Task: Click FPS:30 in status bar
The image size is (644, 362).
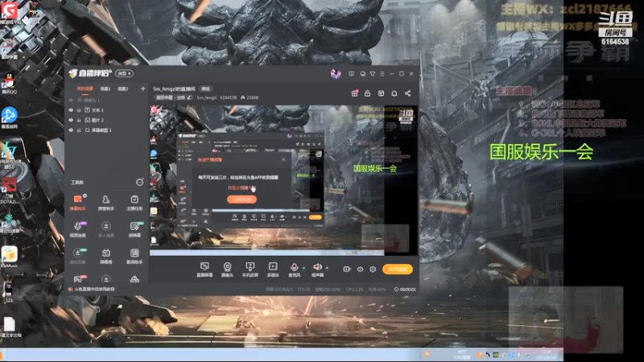Action: 304,290
